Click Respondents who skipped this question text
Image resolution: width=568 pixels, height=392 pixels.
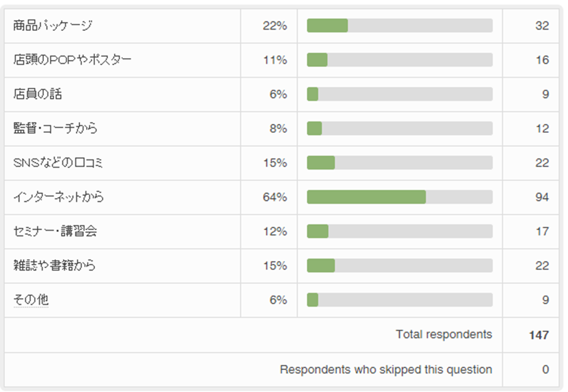click(x=386, y=369)
